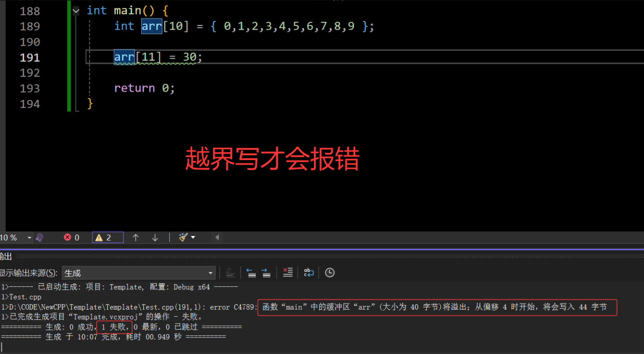The image size is (644, 354).
Task: Show the 0 errors indicator
Action: [72, 237]
